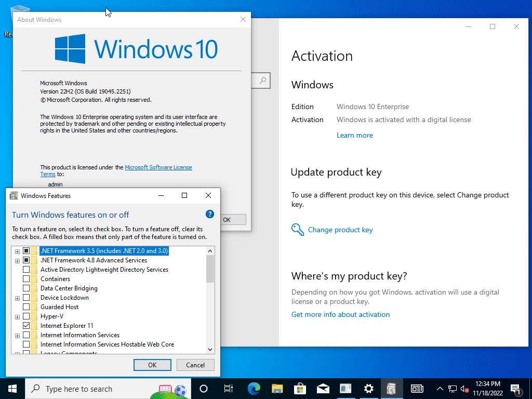Image resolution: width=532 pixels, height=399 pixels.
Task: Open Task View from the taskbar
Action: tap(228, 389)
